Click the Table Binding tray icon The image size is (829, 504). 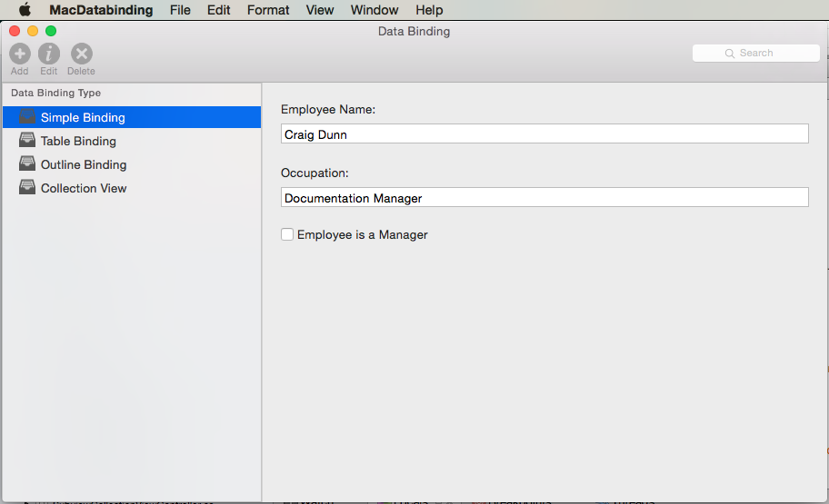pos(27,140)
